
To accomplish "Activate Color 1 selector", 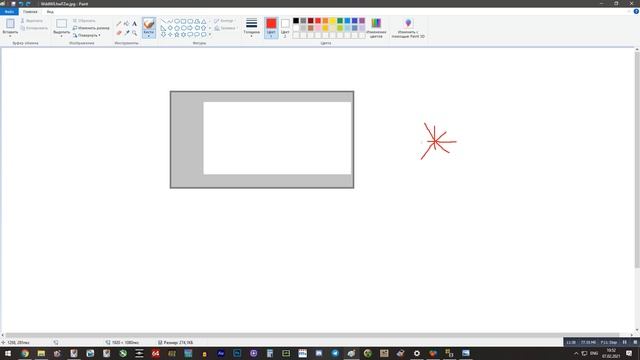I will pos(271,28).
